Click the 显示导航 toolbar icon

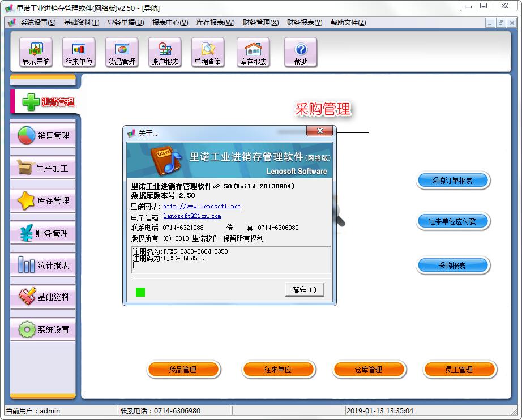(x=36, y=53)
